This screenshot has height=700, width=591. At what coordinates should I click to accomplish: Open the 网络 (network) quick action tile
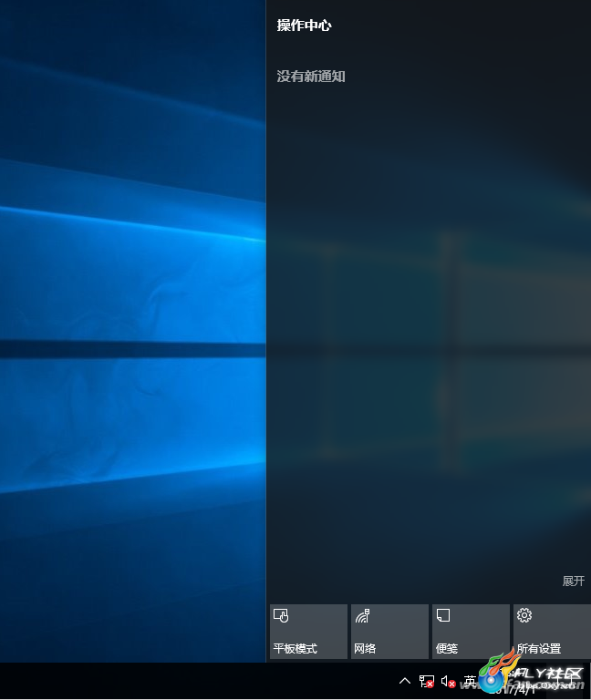(389, 632)
